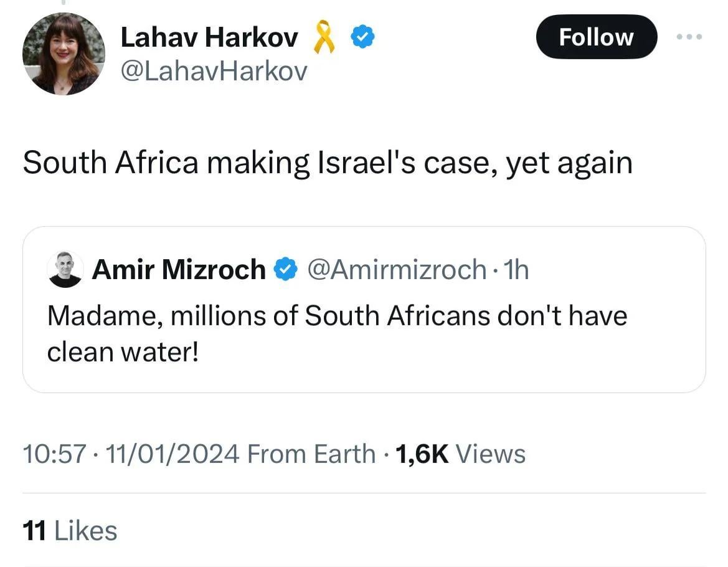The image size is (728, 567).
Task: Click the Lahav Harkov display name
Action: tap(209, 38)
